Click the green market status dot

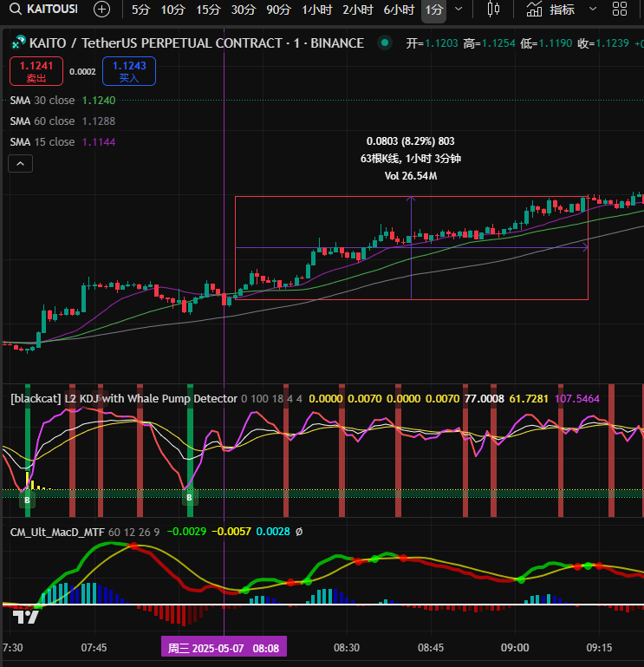[x=385, y=43]
